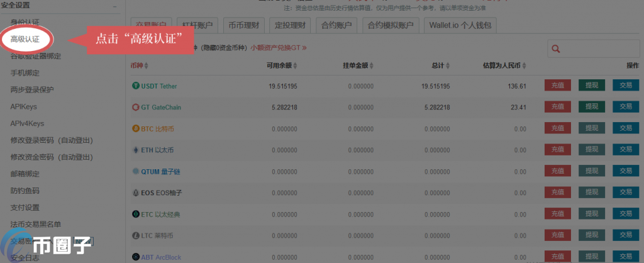Click the GT GateChain coin icon

[136, 107]
